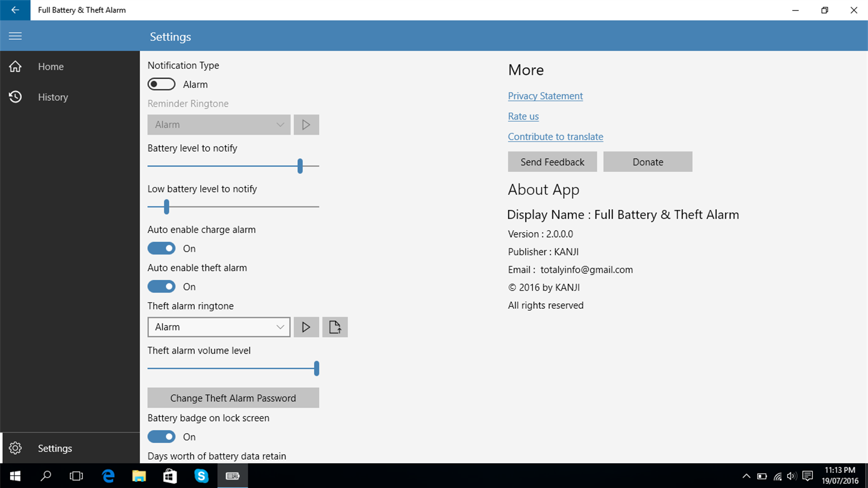Image resolution: width=868 pixels, height=488 pixels.
Task: Toggle Battery badge on lock screen
Action: tap(162, 437)
